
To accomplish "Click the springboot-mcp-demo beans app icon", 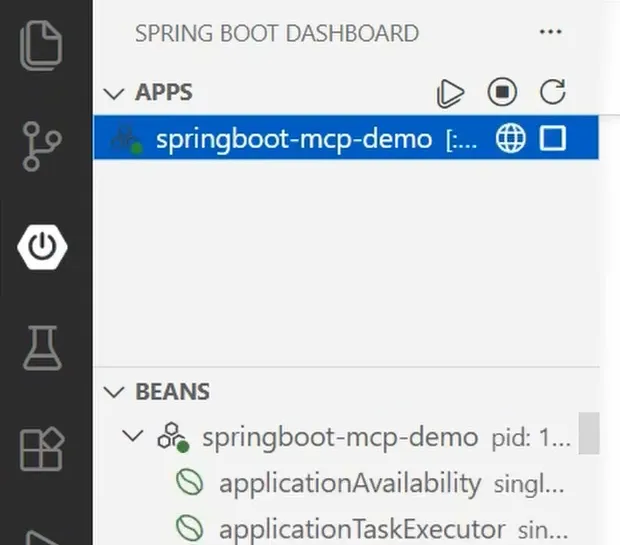I will 173,437.
